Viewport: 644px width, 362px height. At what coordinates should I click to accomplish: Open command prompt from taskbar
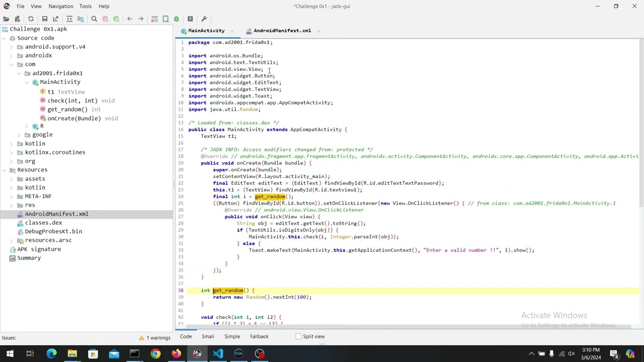pos(135,353)
